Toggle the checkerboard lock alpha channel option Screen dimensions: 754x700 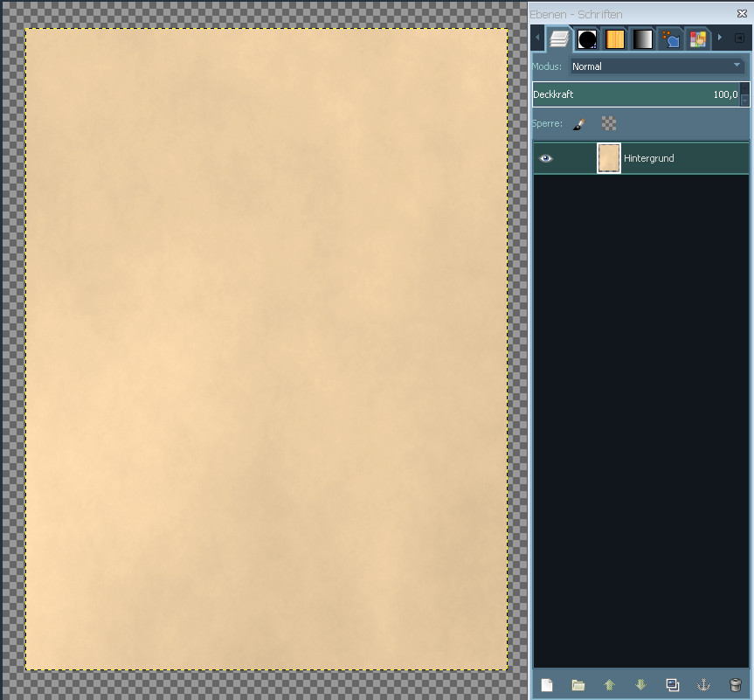tap(609, 124)
